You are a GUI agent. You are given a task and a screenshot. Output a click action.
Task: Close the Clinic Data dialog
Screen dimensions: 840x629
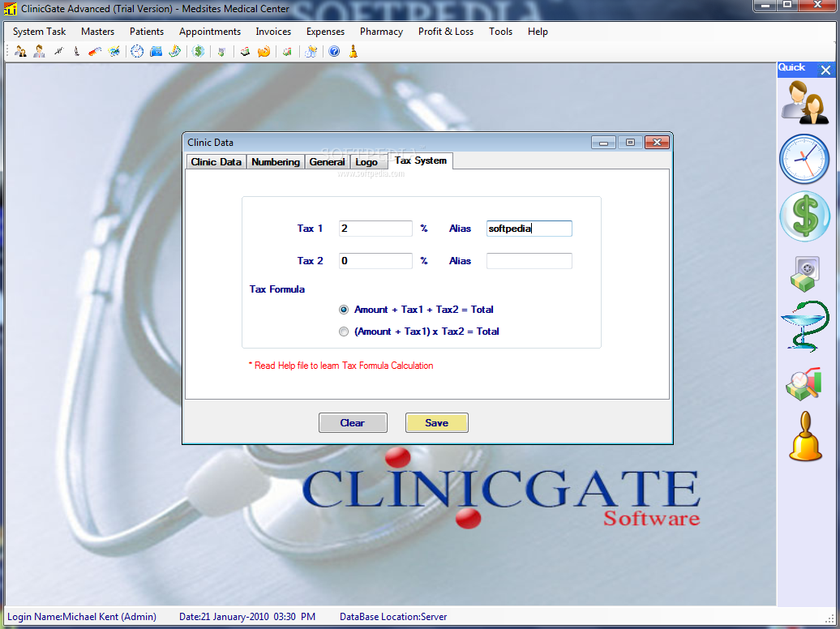tap(657, 143)
